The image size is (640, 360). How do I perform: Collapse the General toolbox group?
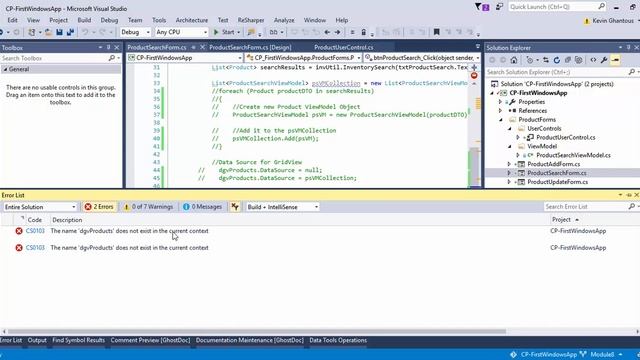6,69
